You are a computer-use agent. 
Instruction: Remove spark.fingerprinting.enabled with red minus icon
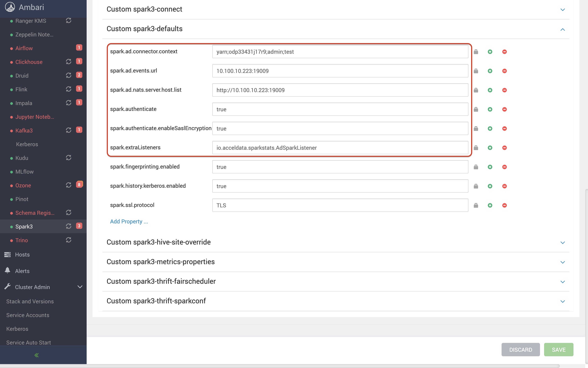(x=505, y=167)
